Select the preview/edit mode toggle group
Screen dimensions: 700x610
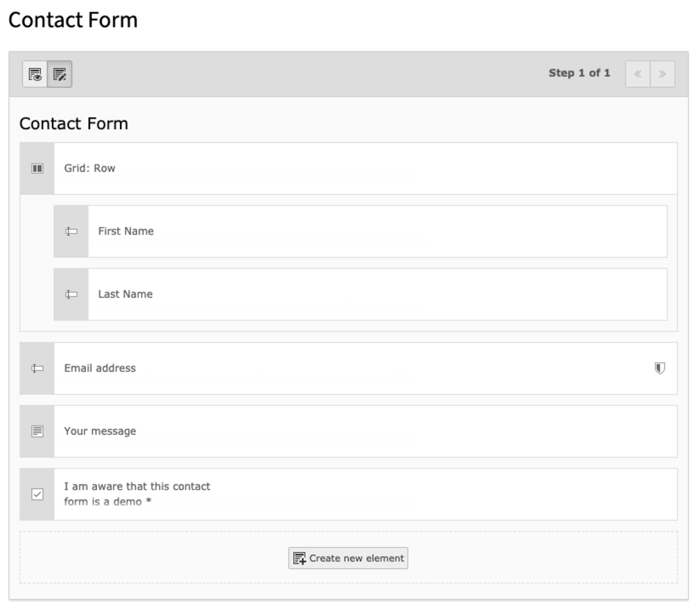(x=47, y=74)
